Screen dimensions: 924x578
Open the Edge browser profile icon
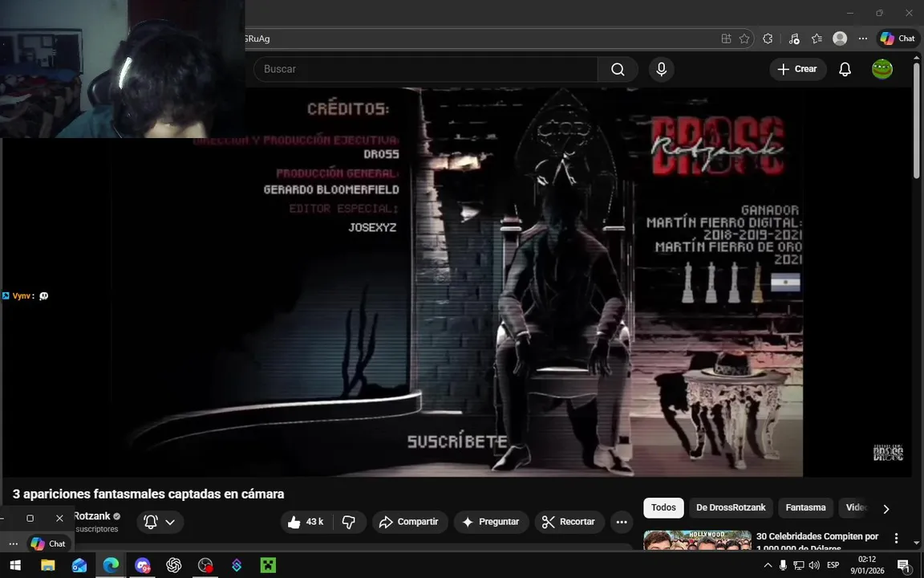[840, 39]
